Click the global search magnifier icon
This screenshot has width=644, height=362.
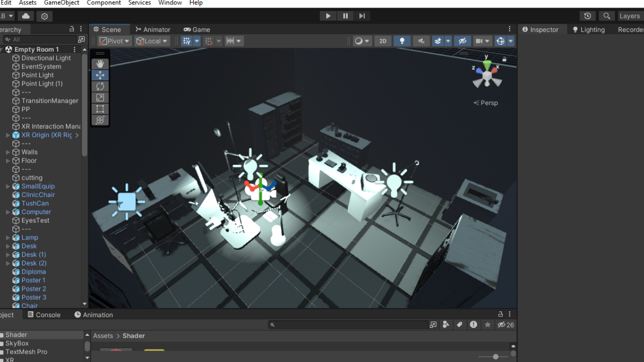pyautogui.click(x=607, y=16)
